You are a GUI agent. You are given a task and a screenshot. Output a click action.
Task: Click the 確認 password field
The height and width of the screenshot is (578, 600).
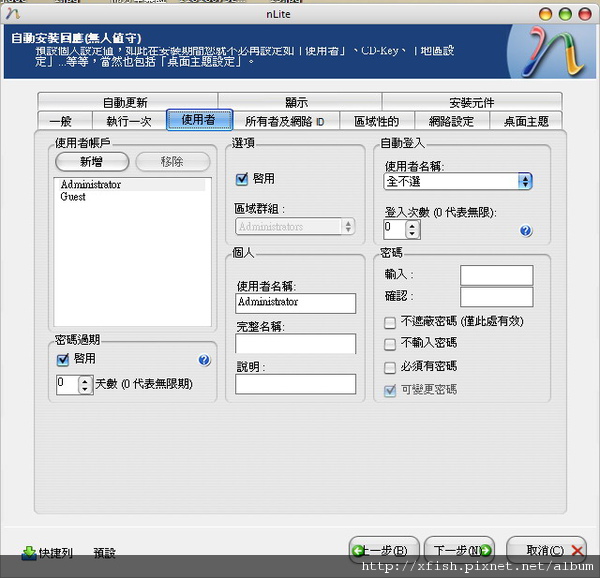(497, 297)
